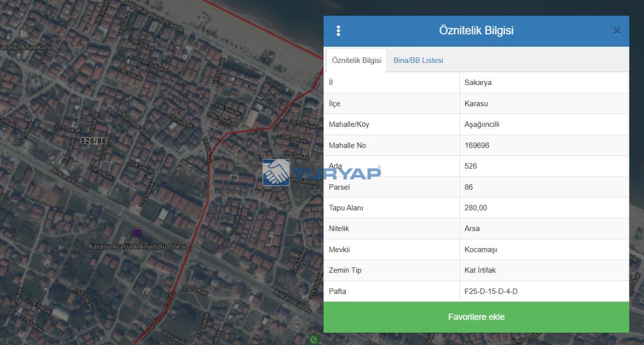
Task: Select the Pafta value F25-D-15-D-4-D
Action: point(491,291)
